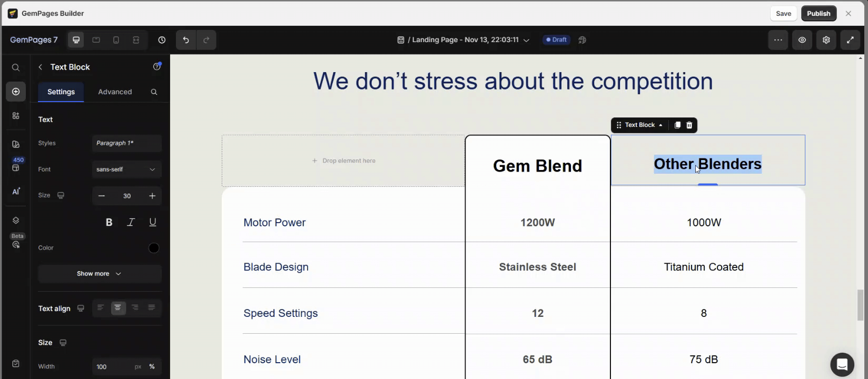The image size is (868, 379).
Task: Click the Publish button
Action: coord(818,14)
